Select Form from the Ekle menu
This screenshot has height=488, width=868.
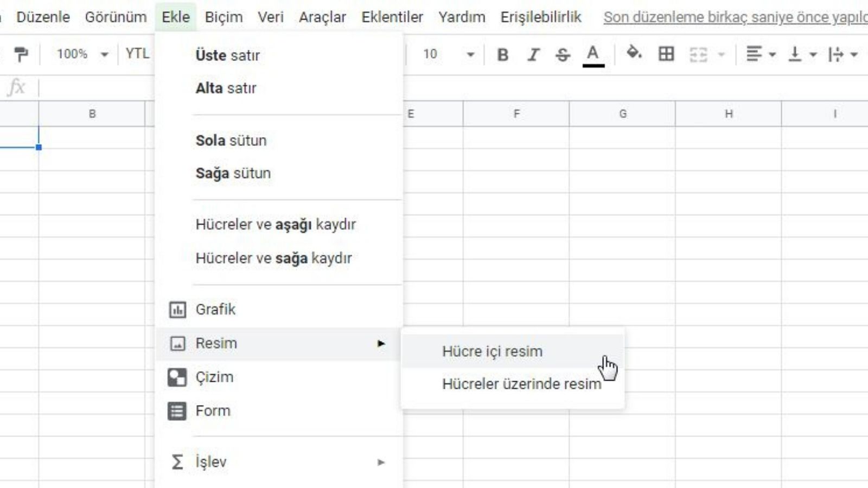pyautogui.click(x=213, y=411)
